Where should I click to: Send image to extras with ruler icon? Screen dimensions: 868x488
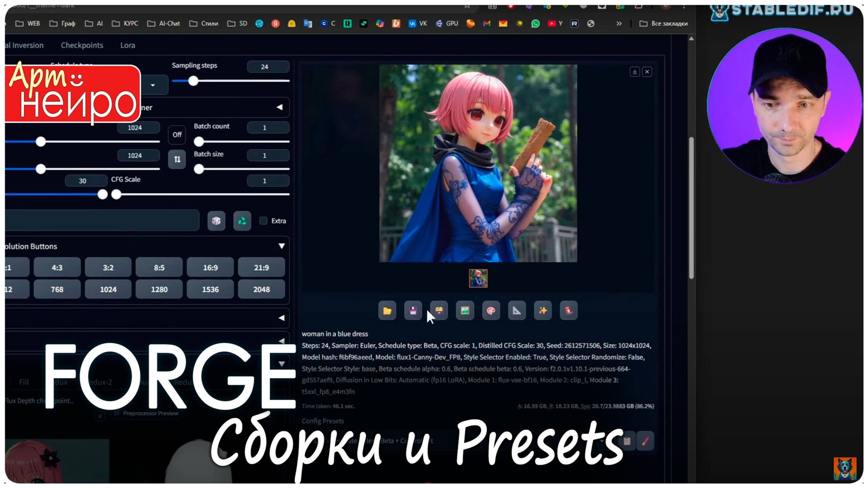click(x=517, y=311)
